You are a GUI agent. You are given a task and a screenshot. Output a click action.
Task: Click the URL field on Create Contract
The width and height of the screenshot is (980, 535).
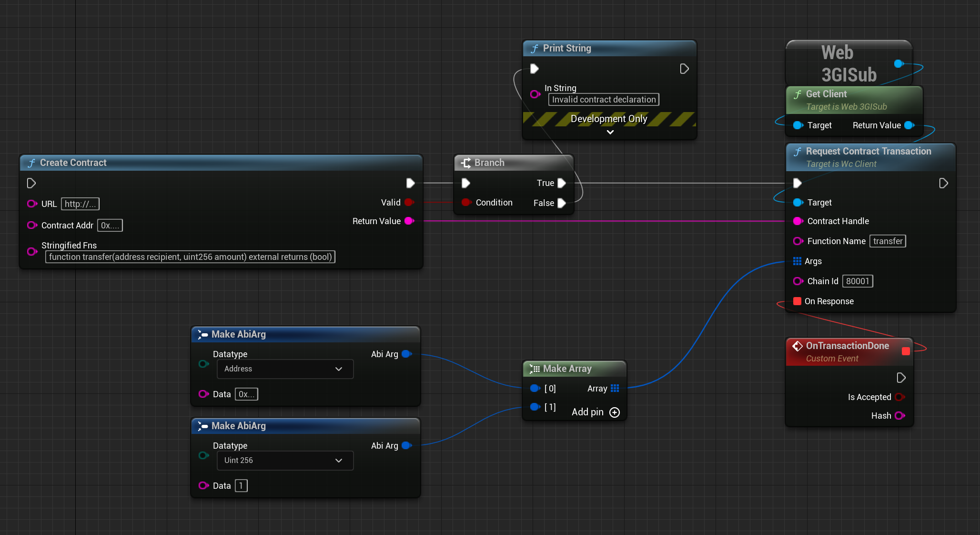80,204
